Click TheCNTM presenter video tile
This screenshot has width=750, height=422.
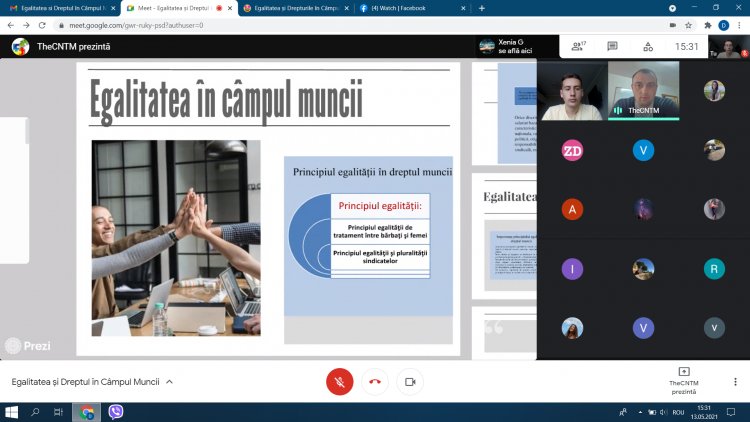[643, 91]
